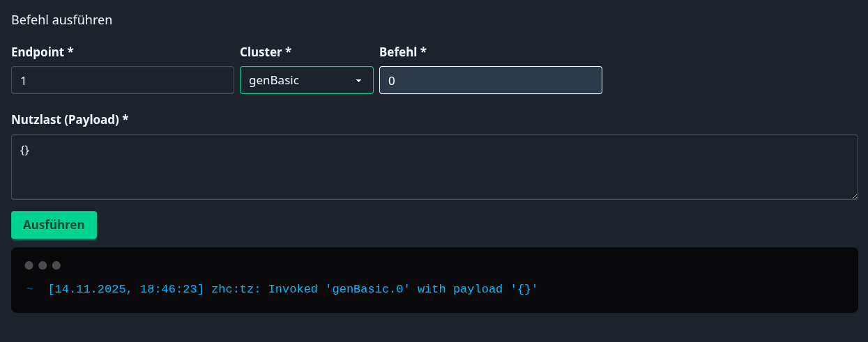The height and width of the screenshot is (342, 868).
Task: Click the middle dot in console header
Action: 43,265
